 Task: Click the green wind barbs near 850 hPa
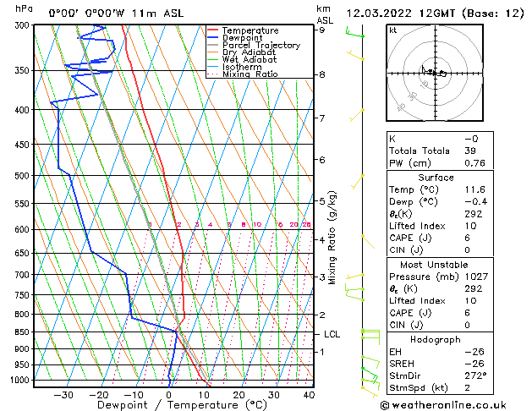370,337
